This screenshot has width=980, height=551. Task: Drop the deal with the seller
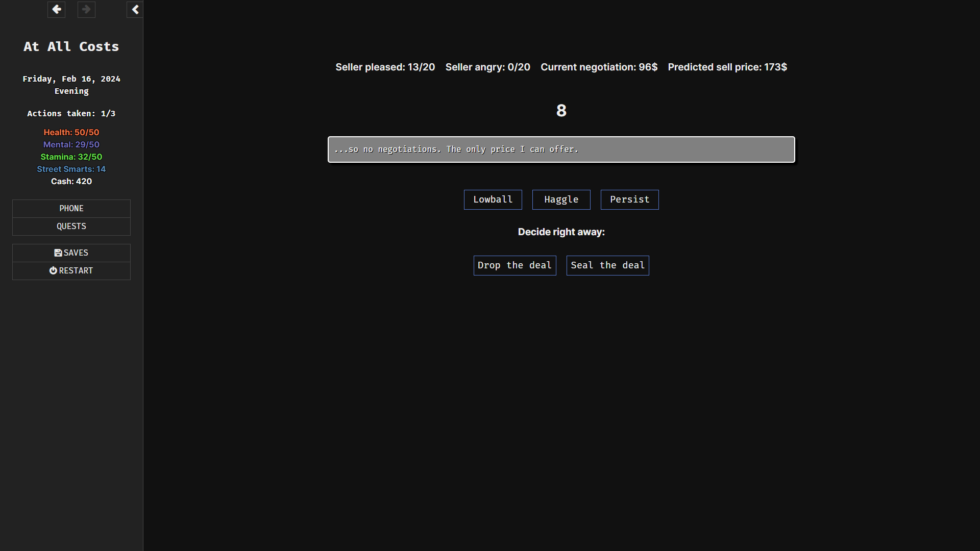tap(514, 265)
